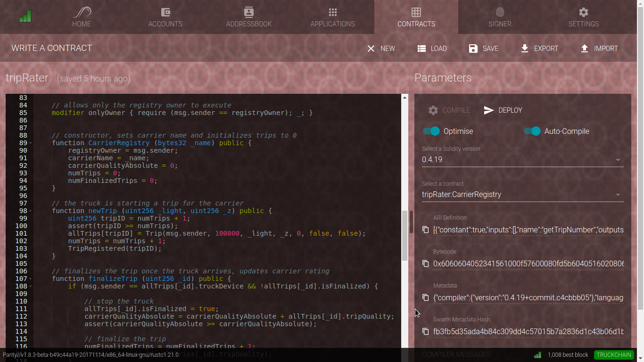The image size is (644, 362).
Task: Click the 1,008 best block status
Action: 568,355
